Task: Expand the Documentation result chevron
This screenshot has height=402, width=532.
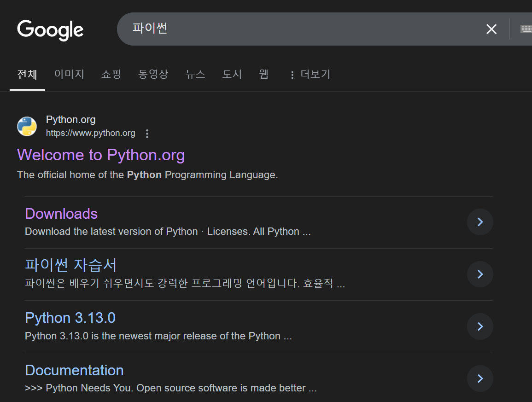Action: pos(480,378)
